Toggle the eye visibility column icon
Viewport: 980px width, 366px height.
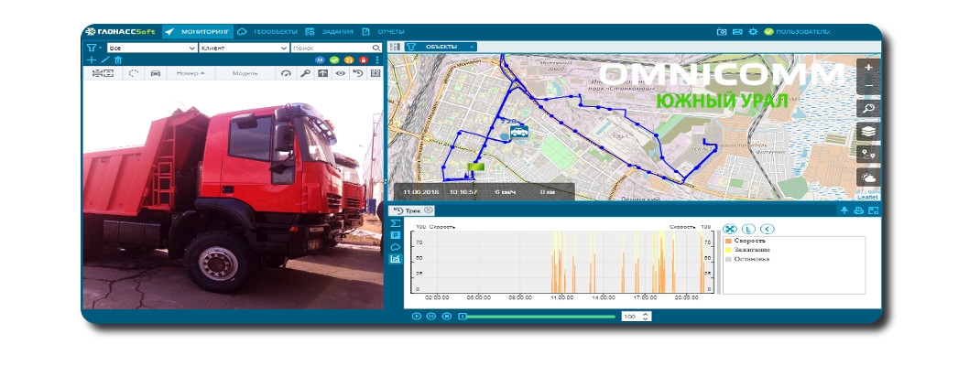click(340, 73)
